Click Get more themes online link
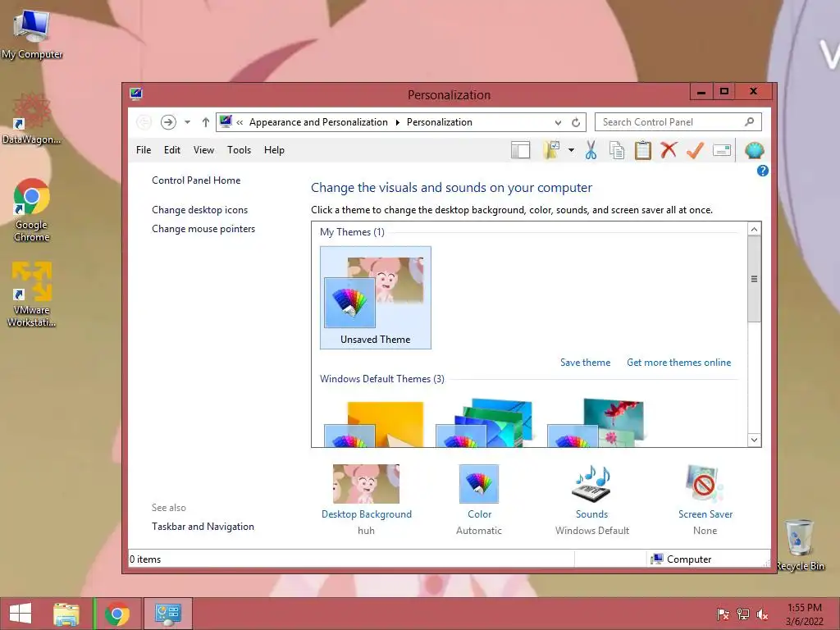Viewport: 840px width, 630px height. (678, 363)
